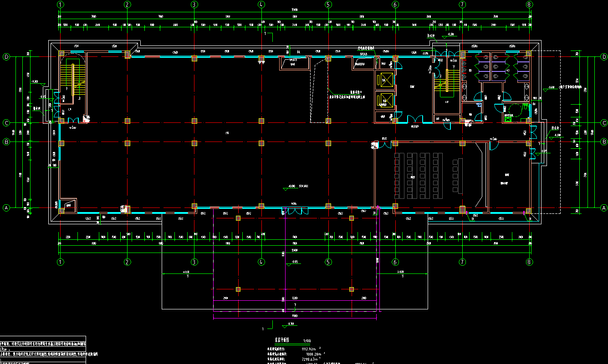The height and width of the screenshot is (364, 608).
Task: Select axis bubble D on left side
Action: [6, 57]
